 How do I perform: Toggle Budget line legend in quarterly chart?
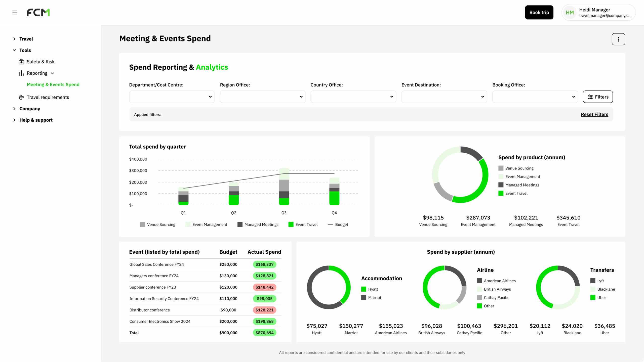(x=338, y=224)
